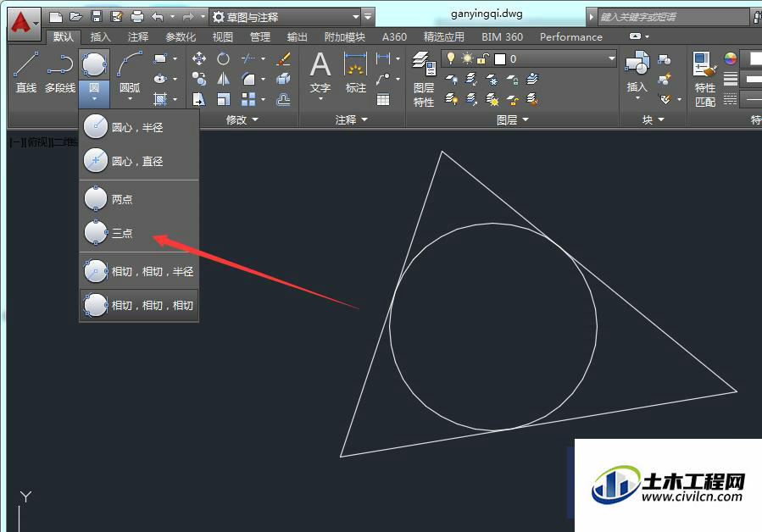
Task: Open the Parametric (参数化) tab
Action: tap(181, 37)
